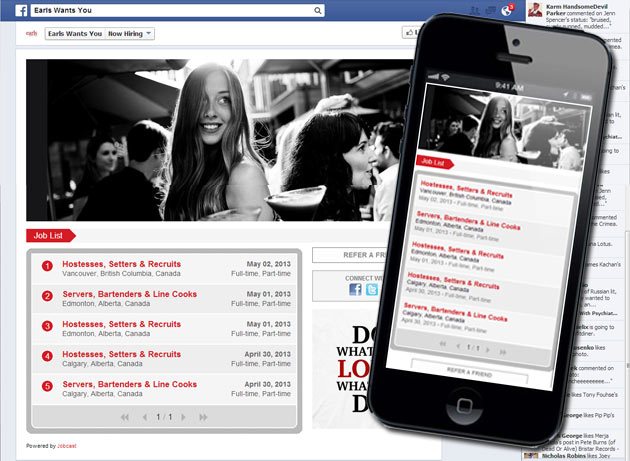Screen dimensions: 630x461
Task: Click Vancouver, British Columbia, Canada text
Action: click(121, 274)
